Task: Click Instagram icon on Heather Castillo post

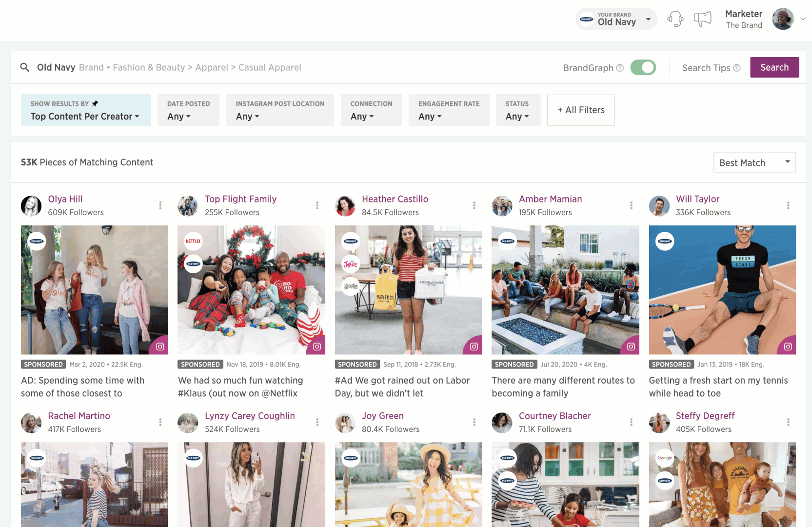Action: click(474, 346)
